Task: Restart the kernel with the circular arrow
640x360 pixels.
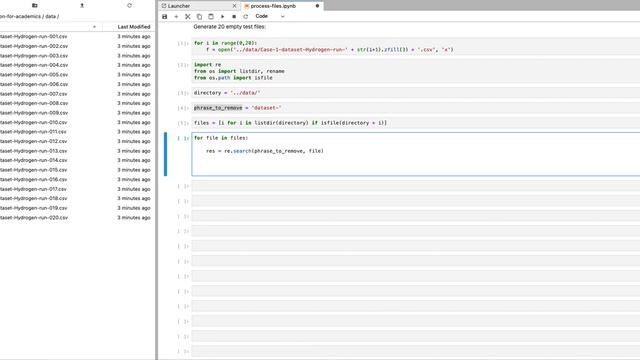Action: pos(245,17)
